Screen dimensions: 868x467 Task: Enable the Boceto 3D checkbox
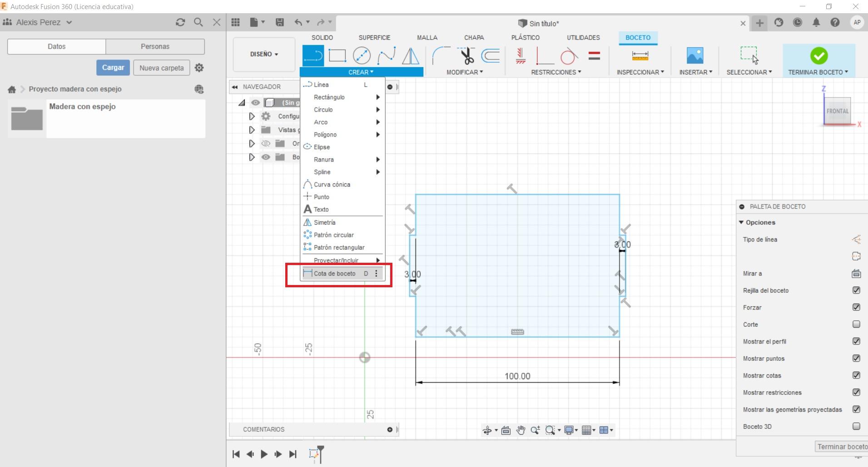(x=856, y=427)
